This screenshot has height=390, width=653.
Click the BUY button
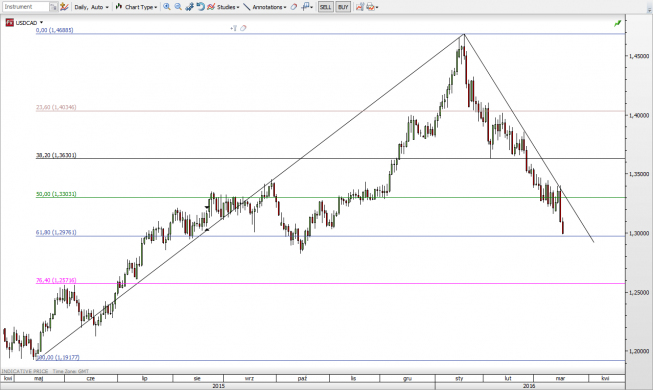(x=343, y=7)
